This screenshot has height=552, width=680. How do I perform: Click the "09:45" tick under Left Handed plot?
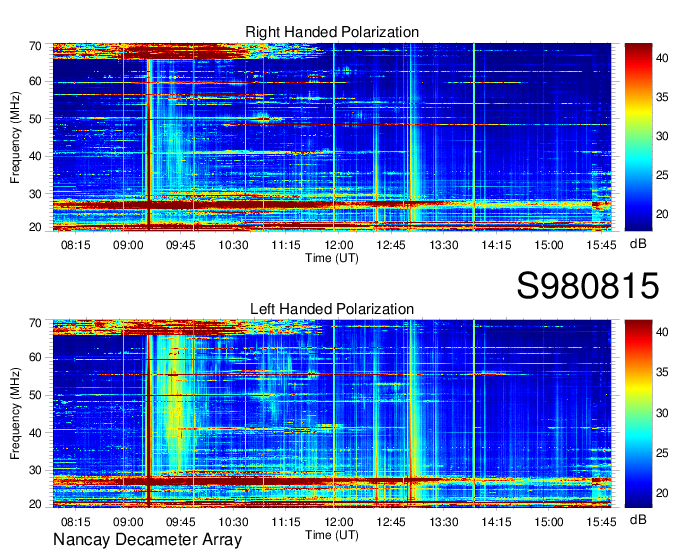pyautogui.click(x=180, y=522)
